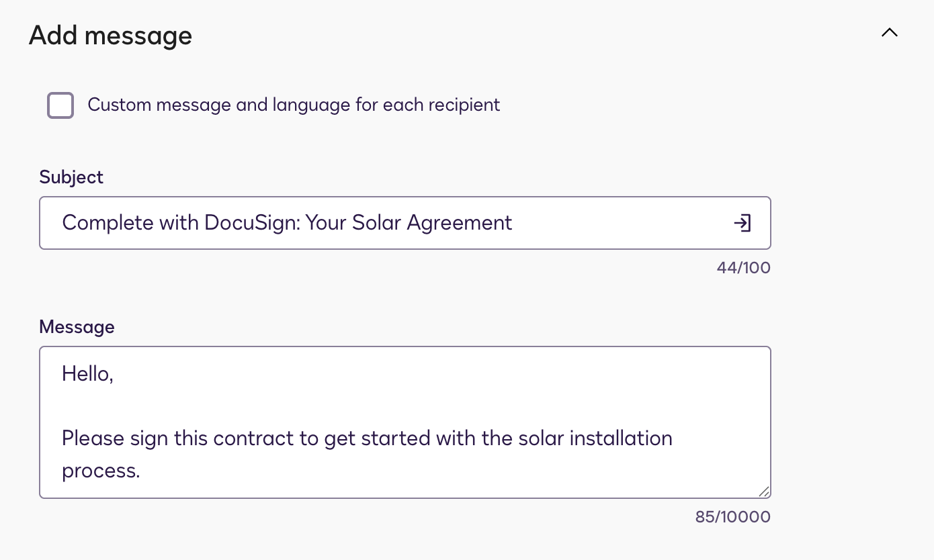Click the blank line below "Hello,"

pos(269,406)
